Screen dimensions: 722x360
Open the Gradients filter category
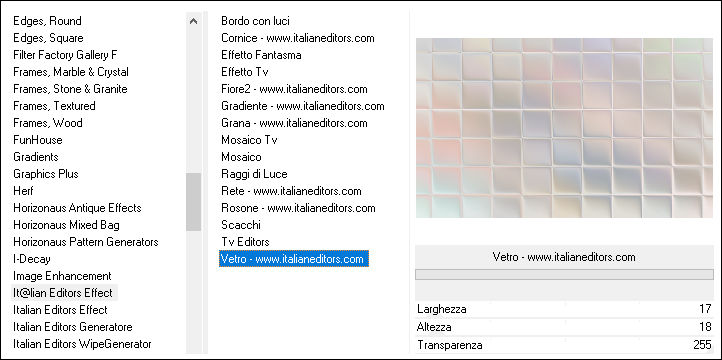click(36, 157)
